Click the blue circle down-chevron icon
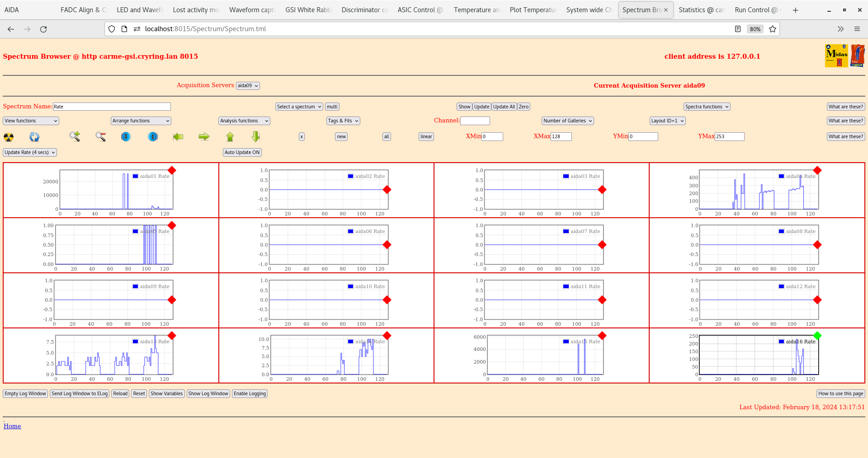The image size is (868, 458). pos(126,136)
